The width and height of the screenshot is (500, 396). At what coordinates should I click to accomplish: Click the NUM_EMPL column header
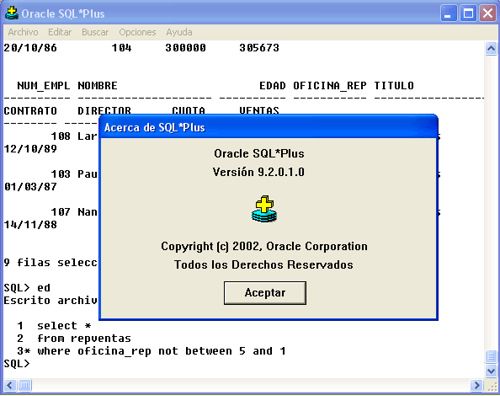point(44,86)
